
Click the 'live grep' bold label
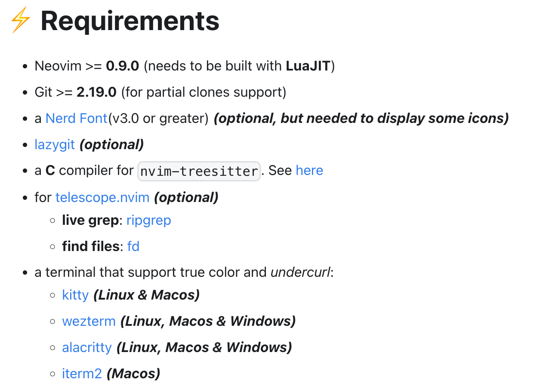(90, 220)
